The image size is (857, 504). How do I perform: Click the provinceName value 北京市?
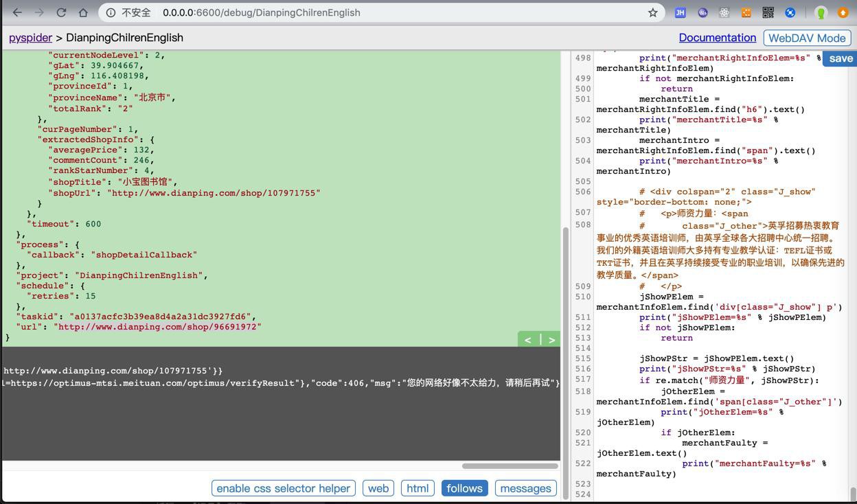152,98
